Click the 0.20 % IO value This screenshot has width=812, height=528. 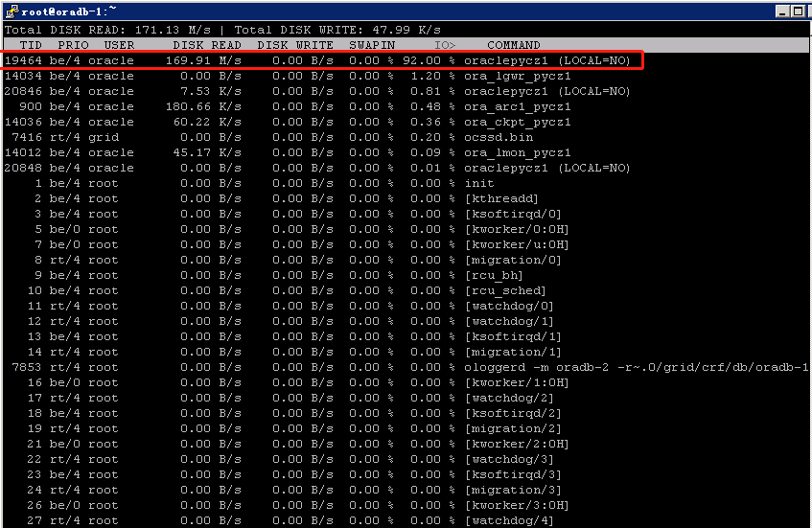[x=433, y=137]
